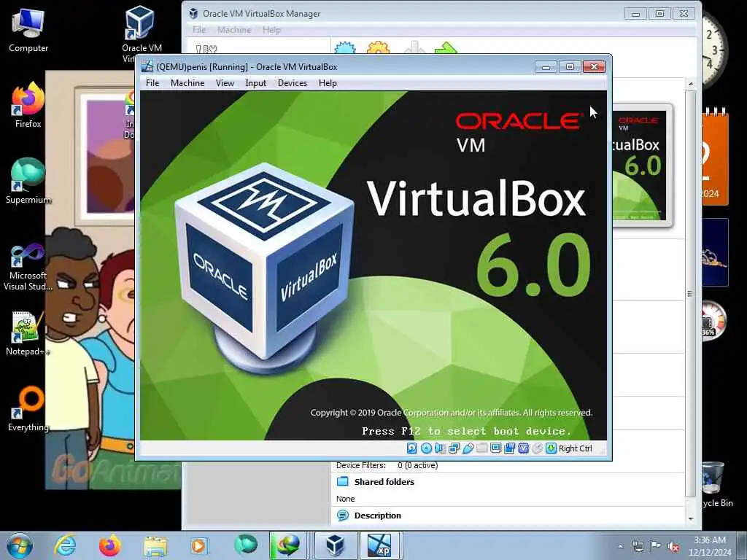Screen dimensions: 747x560
Task: Minimize the running VM window
Action: click(546, 67)
